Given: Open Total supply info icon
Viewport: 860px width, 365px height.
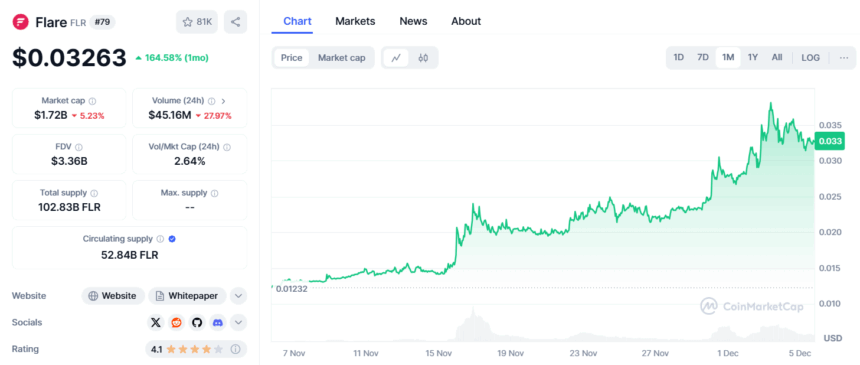Looking at the screenshot, I should (x=94, y=193).
